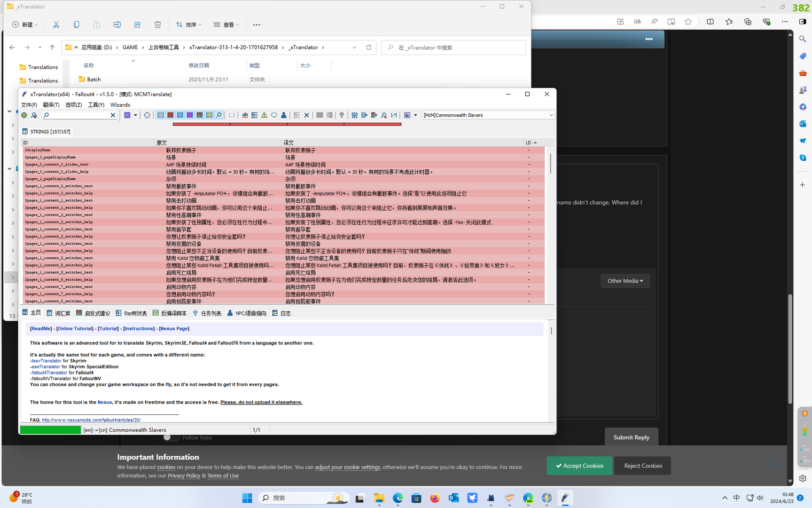The width and height of the screenshot is (812, 508).
Task: Click the Copy icon in File Explorer toolbar
Action: click(77, 24)
